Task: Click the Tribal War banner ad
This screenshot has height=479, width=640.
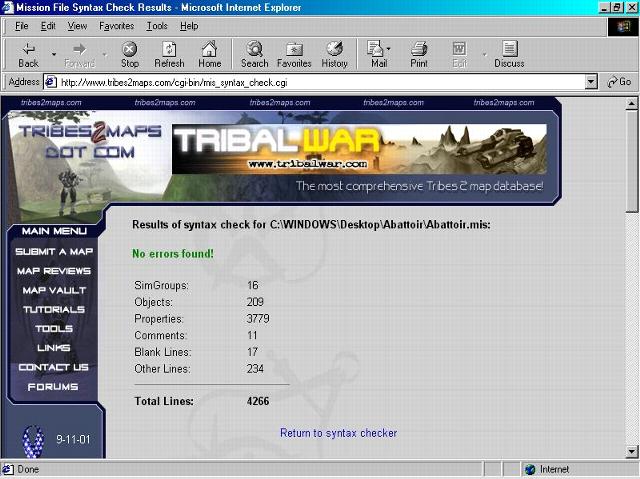Action: pyautogui.click(x=358, y=148)
